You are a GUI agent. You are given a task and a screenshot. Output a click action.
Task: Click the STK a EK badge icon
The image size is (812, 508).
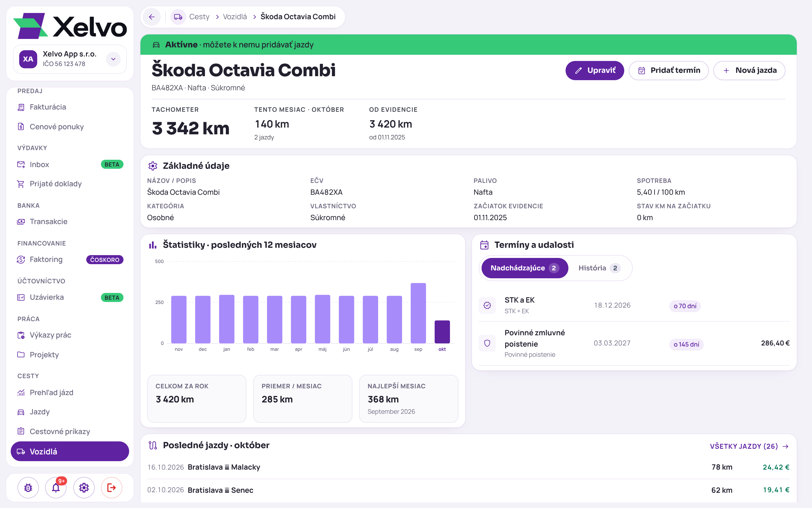pos(487,305)
